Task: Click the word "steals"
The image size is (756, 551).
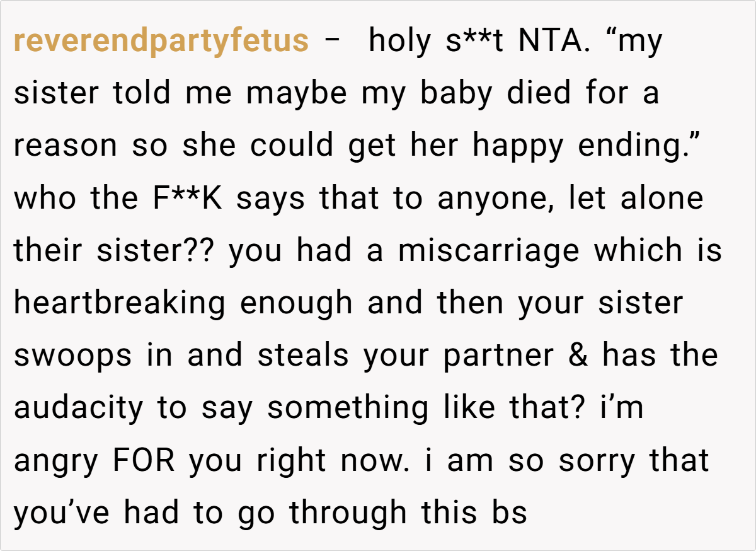Action: (x=304, y=356)
